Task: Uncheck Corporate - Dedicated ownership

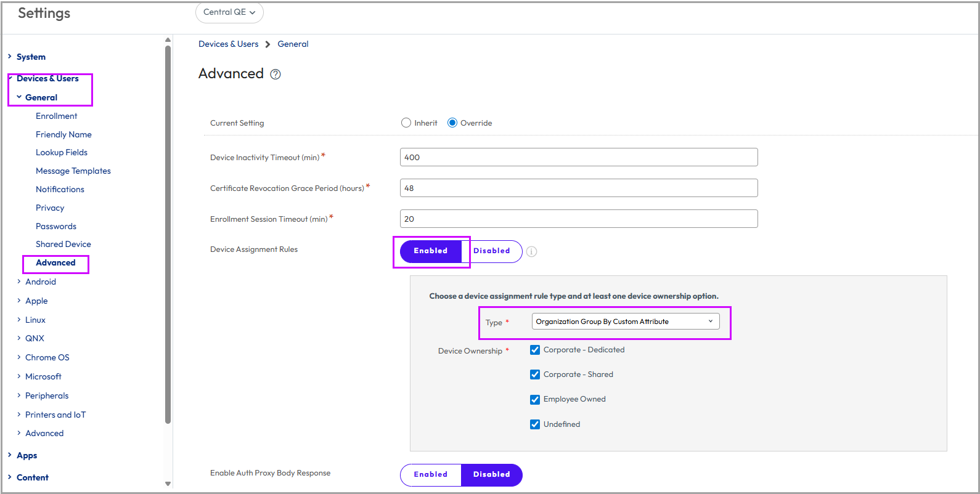Action: (535, 350)
